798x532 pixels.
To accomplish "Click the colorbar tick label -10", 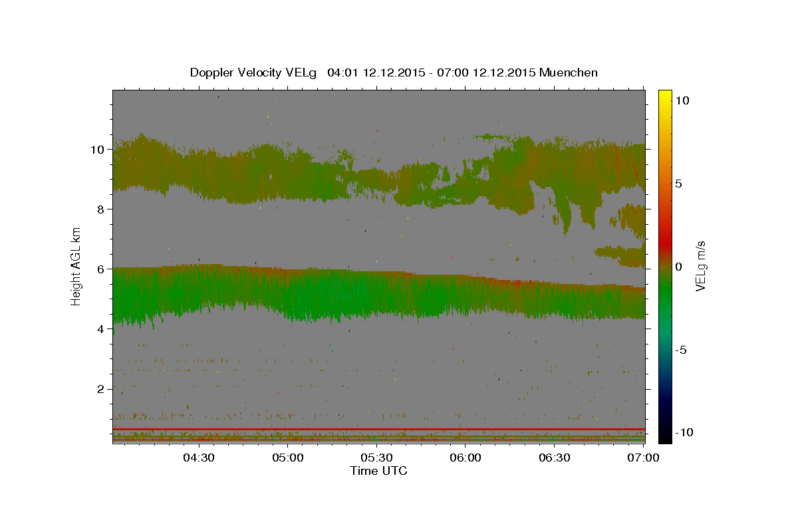I will point(684,432).
